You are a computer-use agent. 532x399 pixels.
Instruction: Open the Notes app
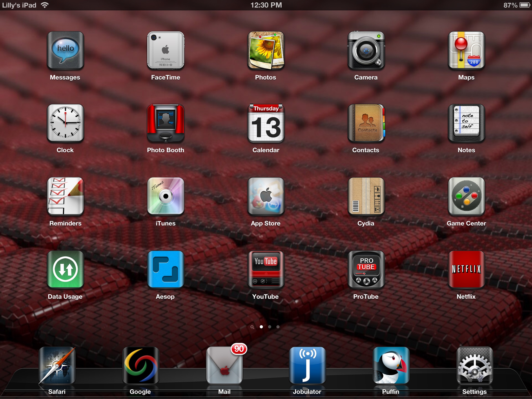coord(466,123)
